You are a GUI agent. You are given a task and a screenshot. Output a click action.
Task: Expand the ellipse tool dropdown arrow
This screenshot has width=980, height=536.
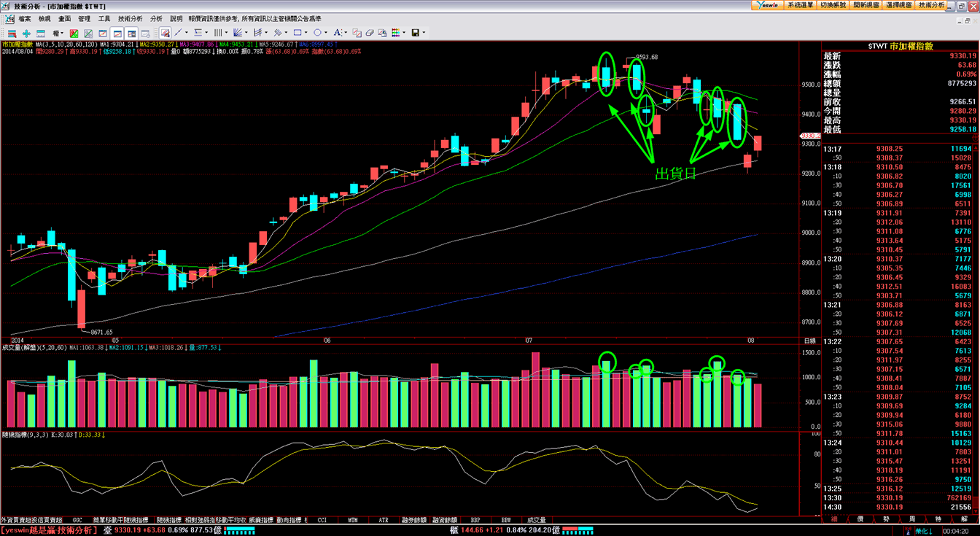pyautogui.click(x=325, y=33)
